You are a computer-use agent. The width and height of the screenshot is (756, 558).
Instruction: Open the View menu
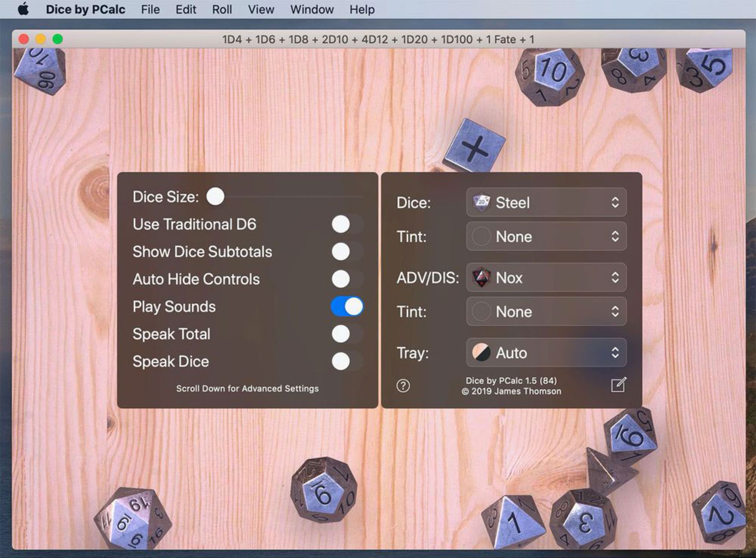coord(261,9)
